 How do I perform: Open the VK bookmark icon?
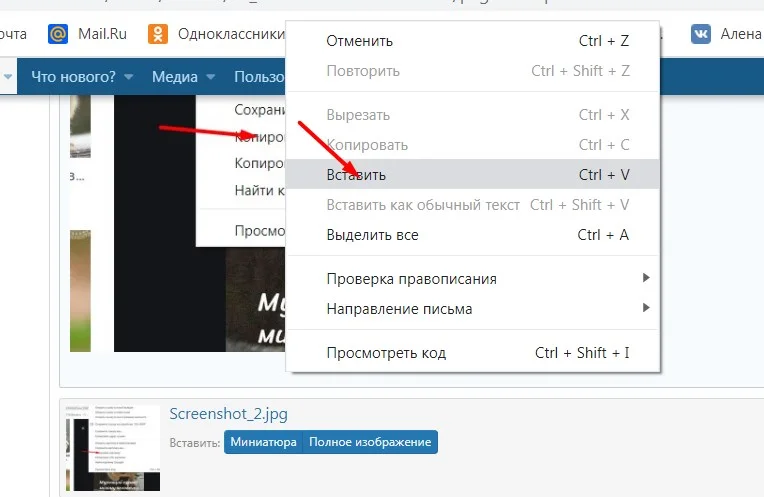pyautogui.click(x=701, y=34)
